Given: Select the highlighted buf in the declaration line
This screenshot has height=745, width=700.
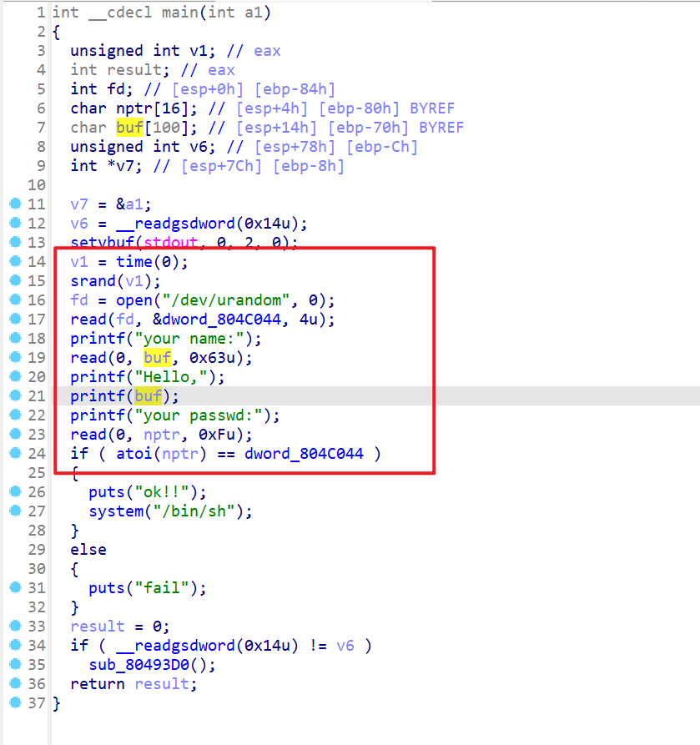Looking at the screenshot, I should point(130,128).
